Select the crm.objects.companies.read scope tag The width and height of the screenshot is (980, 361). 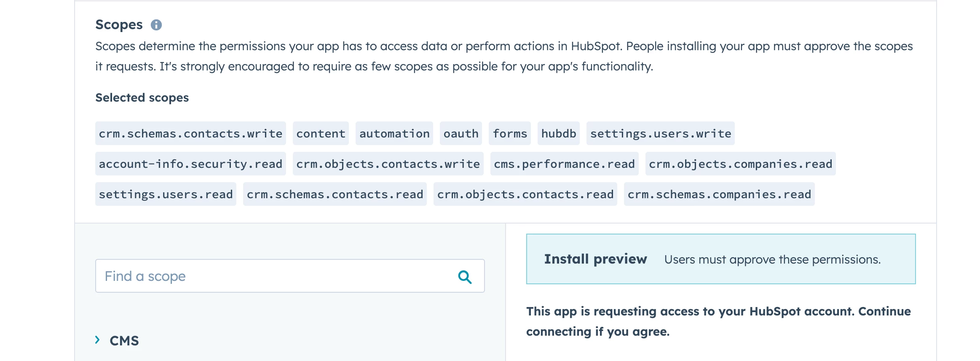(741, 164)
